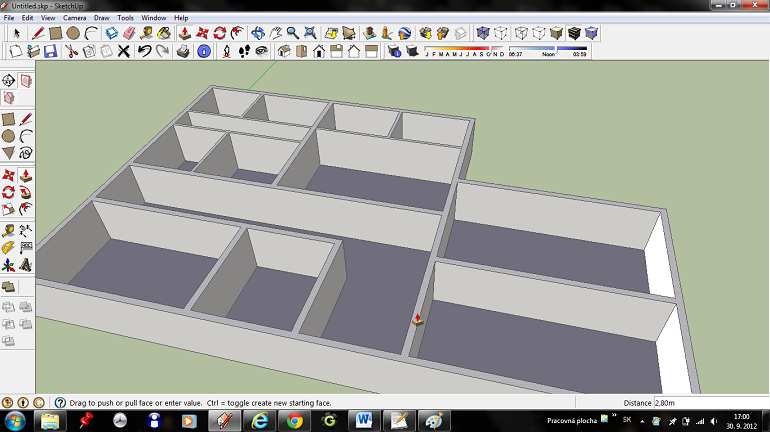Click the Model Info button
770x432 pixels.
pyautogui.click(x=204, y=51)
